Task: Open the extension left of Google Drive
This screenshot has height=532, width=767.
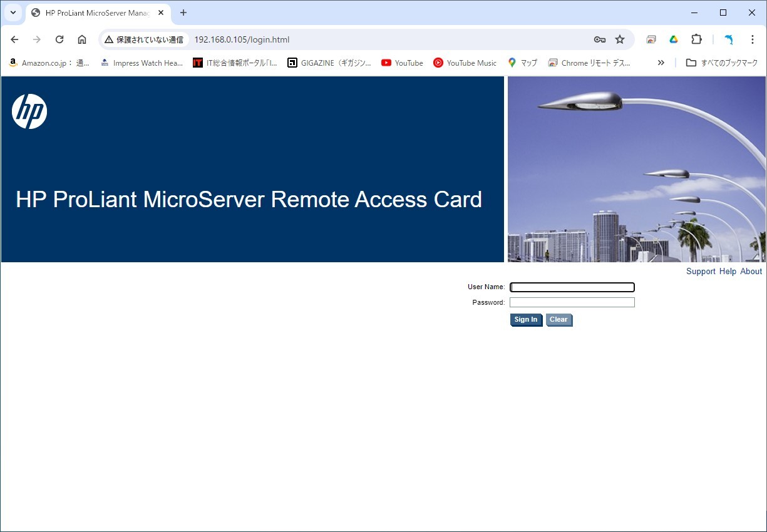Action: coord(651,39)
